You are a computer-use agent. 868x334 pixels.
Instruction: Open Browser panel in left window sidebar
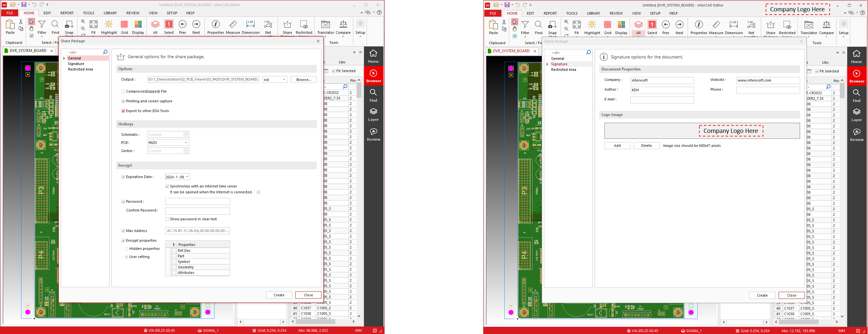[x=374, y=76]
